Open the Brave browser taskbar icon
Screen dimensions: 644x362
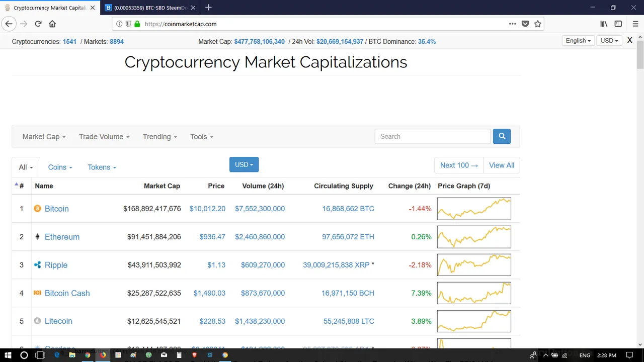click(x=194, y=355)
